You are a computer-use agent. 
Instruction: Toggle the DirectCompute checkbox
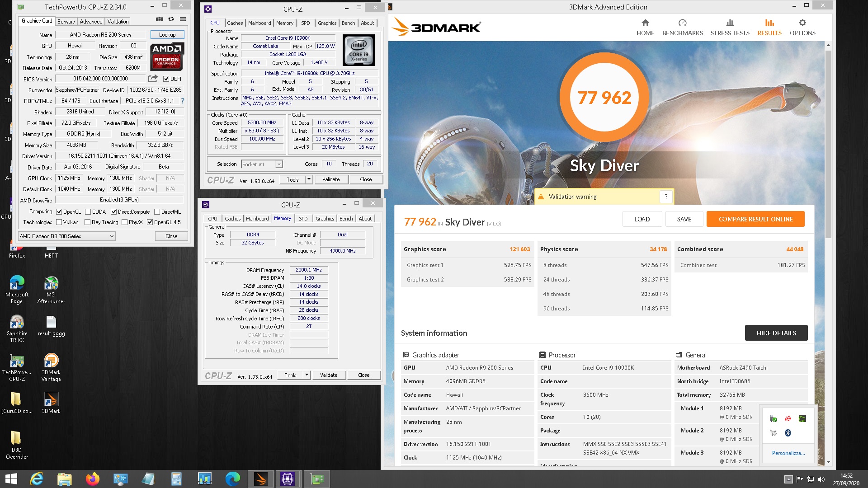click(x=113, y=211)
